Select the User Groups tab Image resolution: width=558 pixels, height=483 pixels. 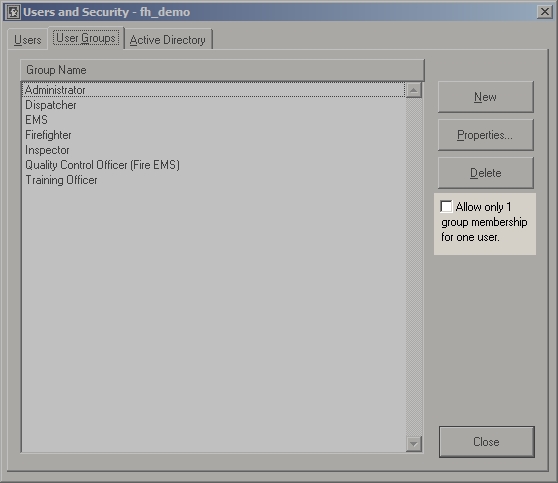pyautogui.click(x=86, y=38)
